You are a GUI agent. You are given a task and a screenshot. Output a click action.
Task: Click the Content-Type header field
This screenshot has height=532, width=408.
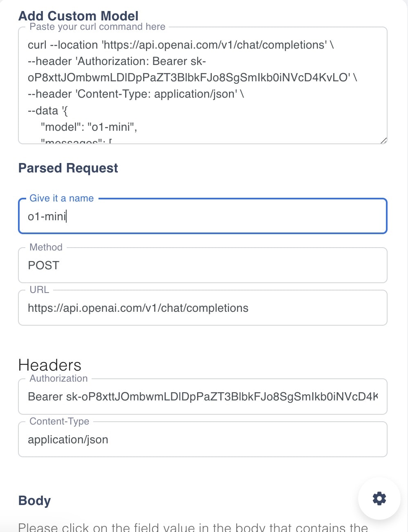coord(203,439)
